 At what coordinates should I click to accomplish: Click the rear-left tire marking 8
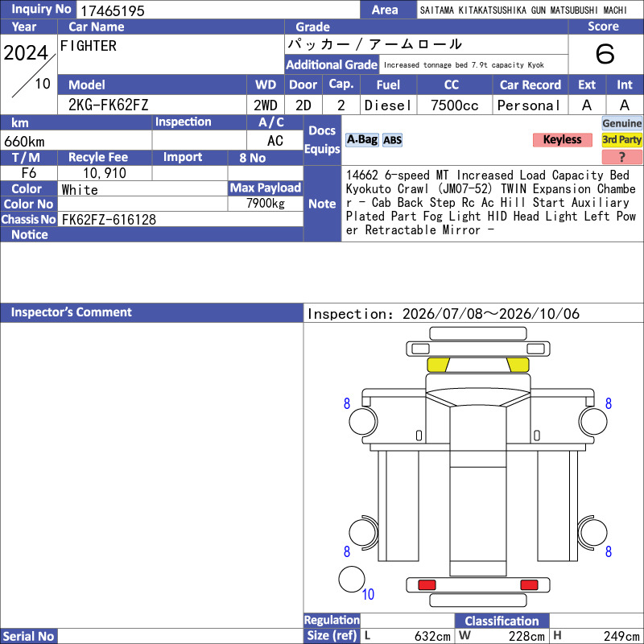(347, 551)
